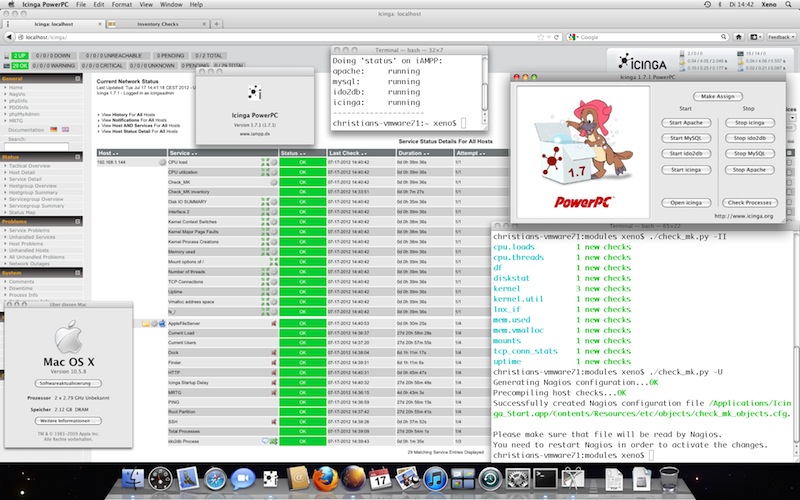Click the 2 UP hosts indicator
800x500 pixels.
pos(20,56)
